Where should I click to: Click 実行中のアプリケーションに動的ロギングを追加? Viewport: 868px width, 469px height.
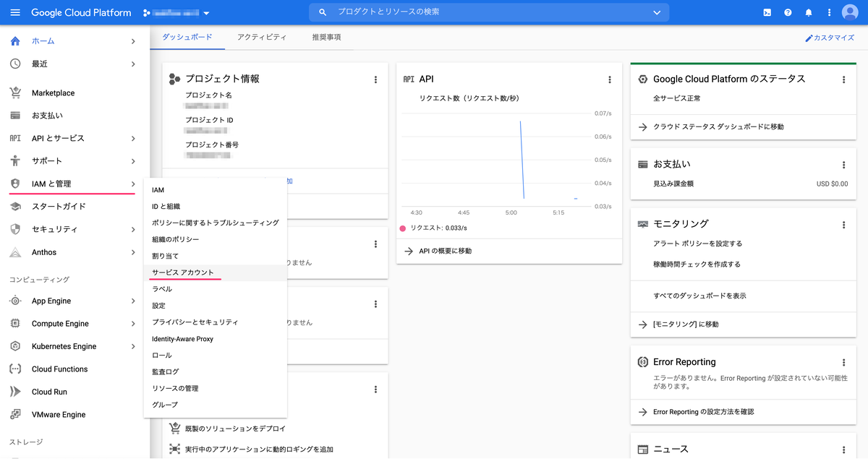click(x=259, y=449)
